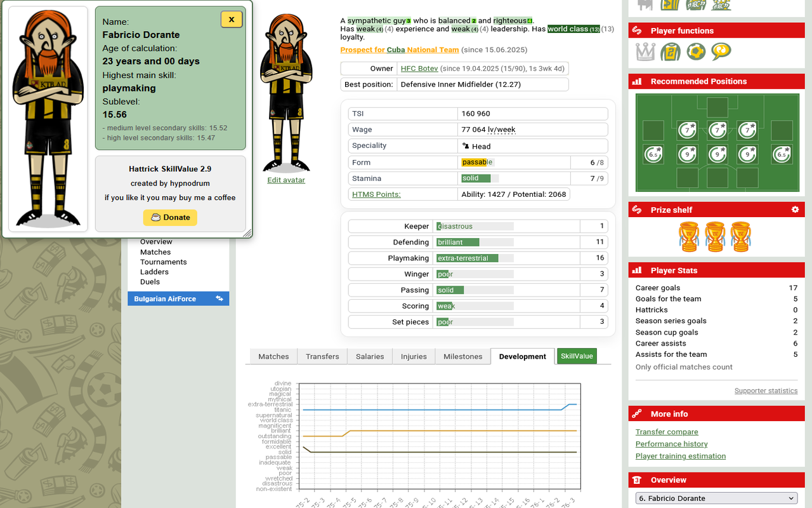Click the number 2 jersey icon
Viewport: 812px width, 508px height.
671,51
